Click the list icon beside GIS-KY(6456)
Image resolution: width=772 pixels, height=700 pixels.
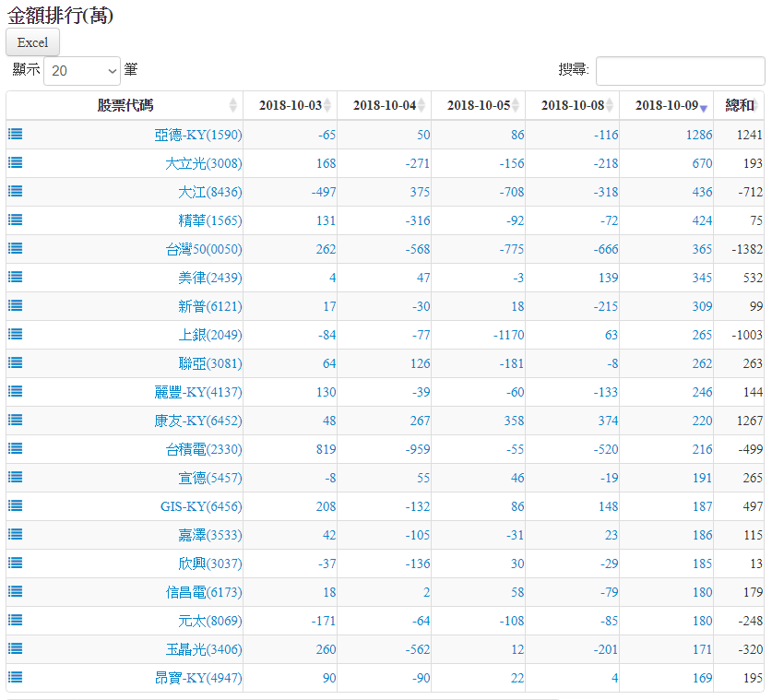tap(15, 506)
